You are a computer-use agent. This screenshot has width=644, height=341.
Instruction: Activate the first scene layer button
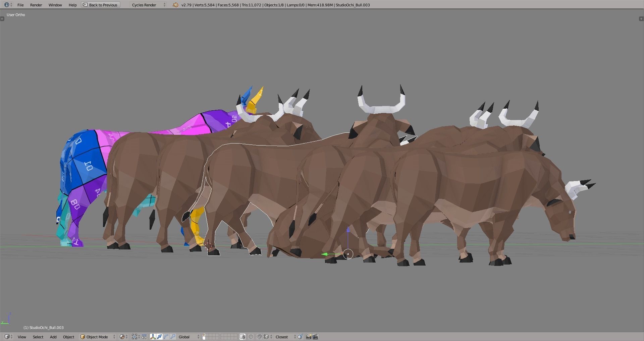(204, 335)
